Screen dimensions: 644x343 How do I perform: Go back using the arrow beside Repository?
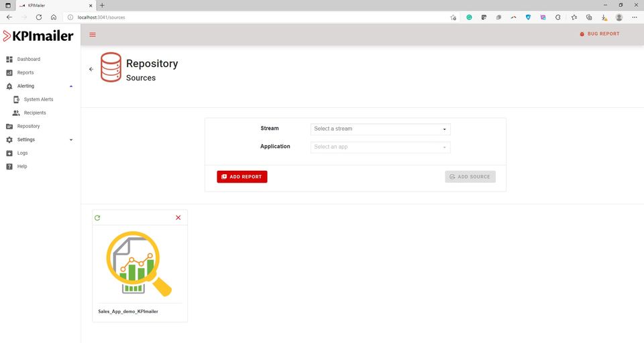pyautogui.click(x=91, y=70)
